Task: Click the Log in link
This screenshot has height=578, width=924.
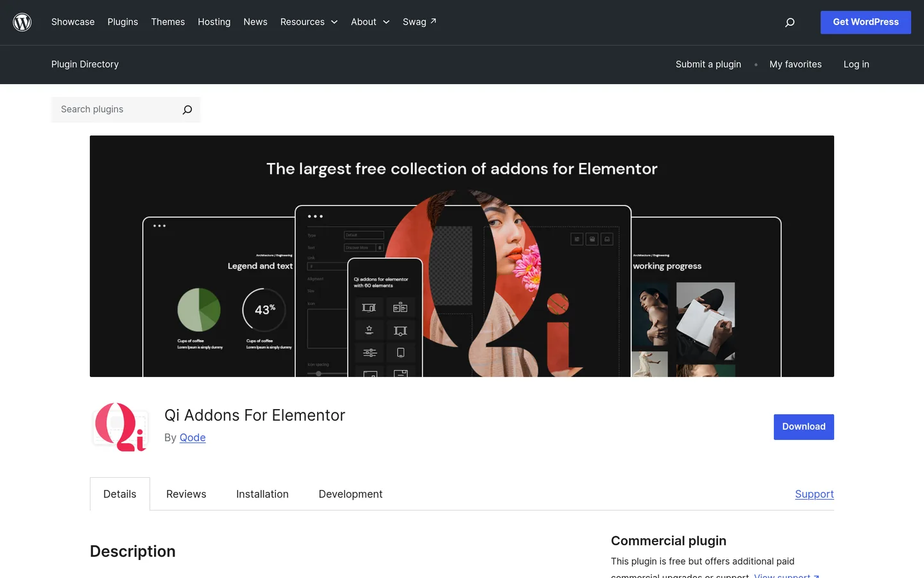Action: pyautogui.click(x=857, y=64)
